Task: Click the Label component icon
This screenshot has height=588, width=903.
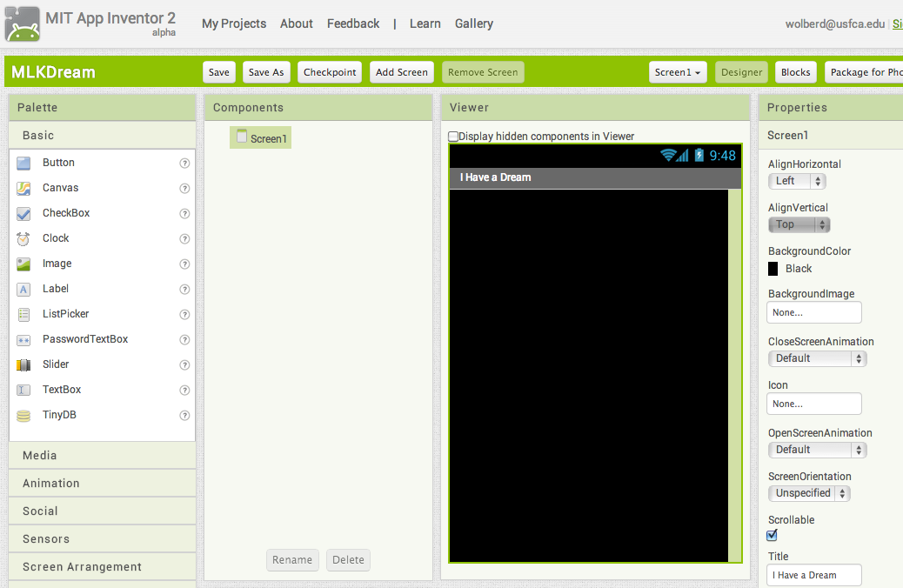Action: pyautogui.click(x=23, y=289)
